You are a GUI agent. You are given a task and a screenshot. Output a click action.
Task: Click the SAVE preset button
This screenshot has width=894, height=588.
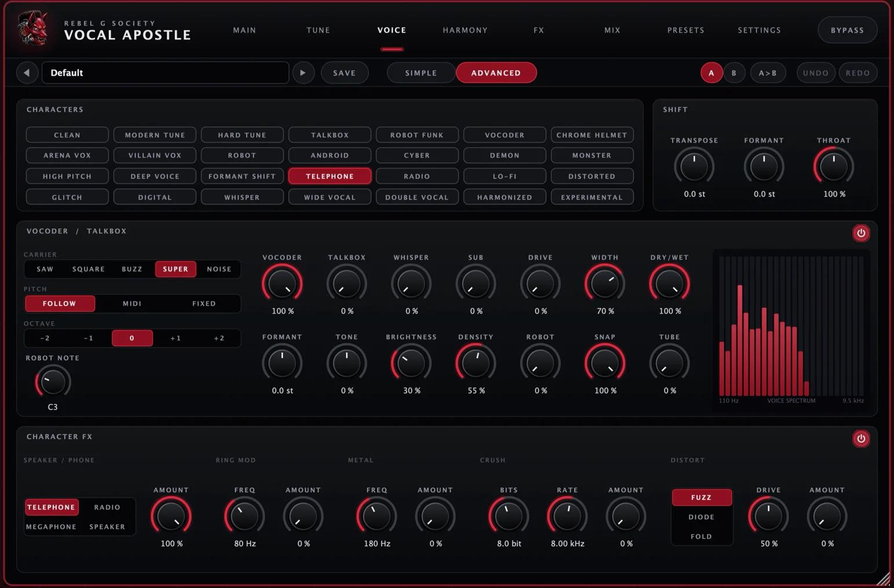tap(345, 73)
